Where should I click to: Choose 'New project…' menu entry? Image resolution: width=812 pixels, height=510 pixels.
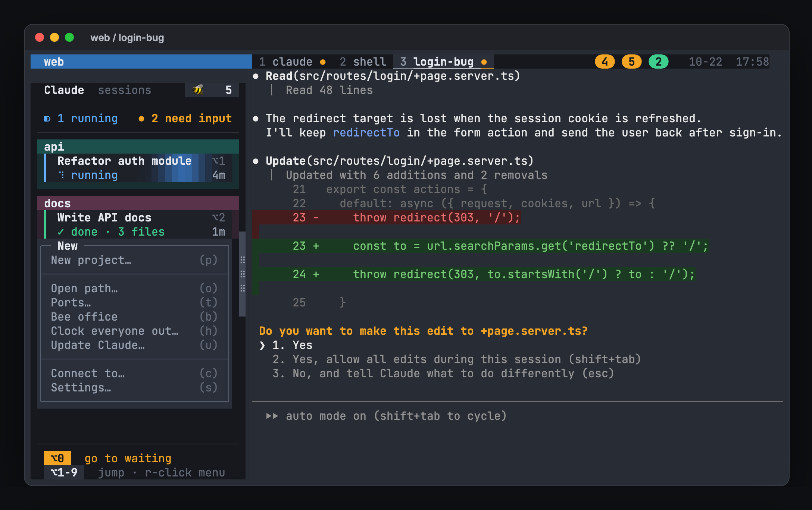coord(134,260)
